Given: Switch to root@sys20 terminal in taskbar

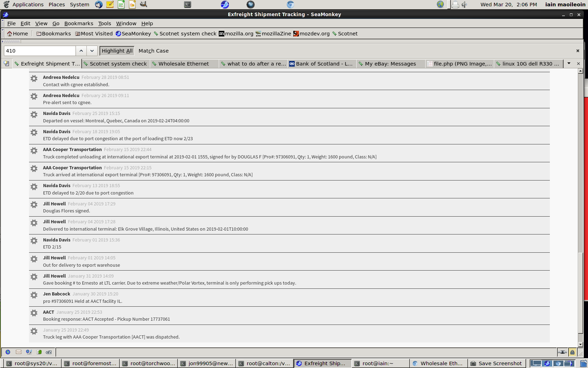Looking at the screenshot, I should (x=32, y=363).
